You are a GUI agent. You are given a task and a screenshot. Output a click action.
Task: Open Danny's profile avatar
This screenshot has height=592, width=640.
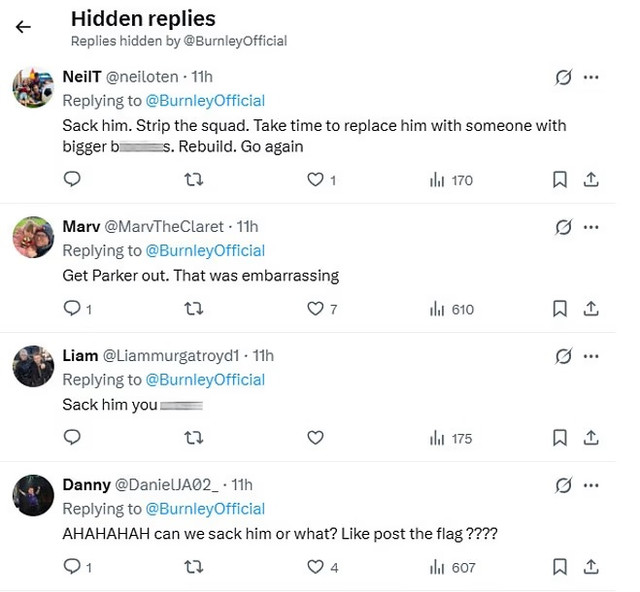(33, 495)
